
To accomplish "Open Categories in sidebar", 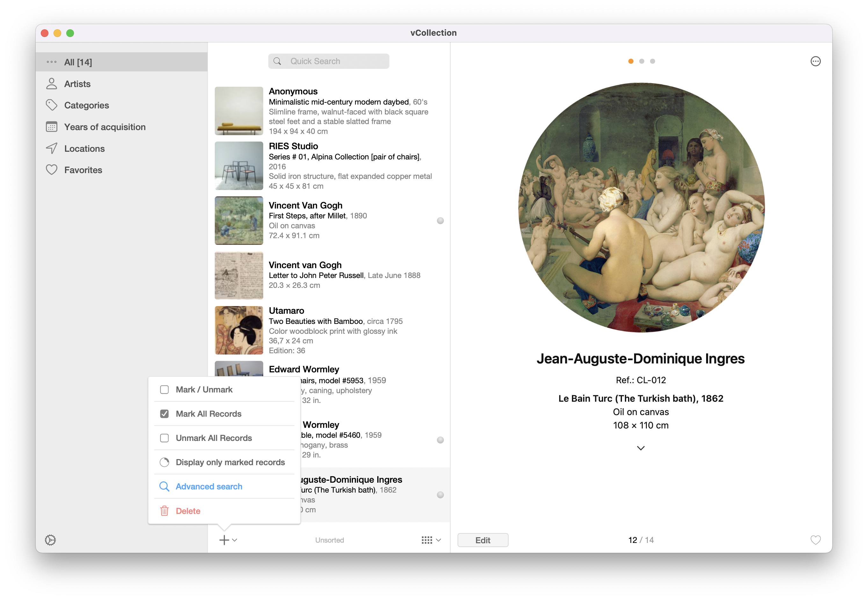I will [121, 105].
